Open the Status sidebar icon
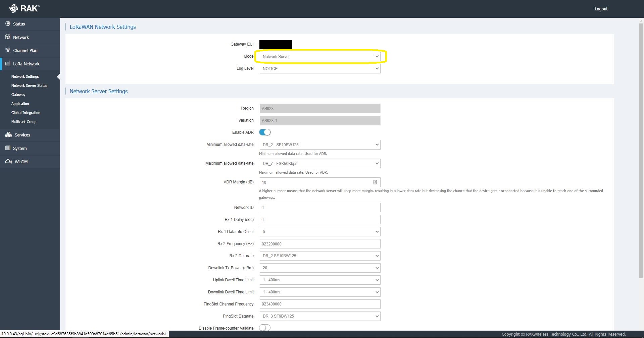Viewport: 644px width, 338px height. [8, 24]
